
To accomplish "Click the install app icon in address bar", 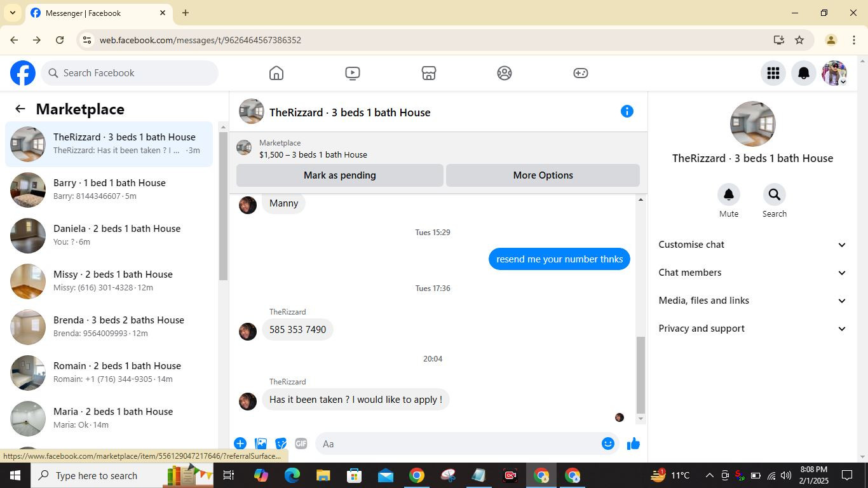I will [779, 40].
